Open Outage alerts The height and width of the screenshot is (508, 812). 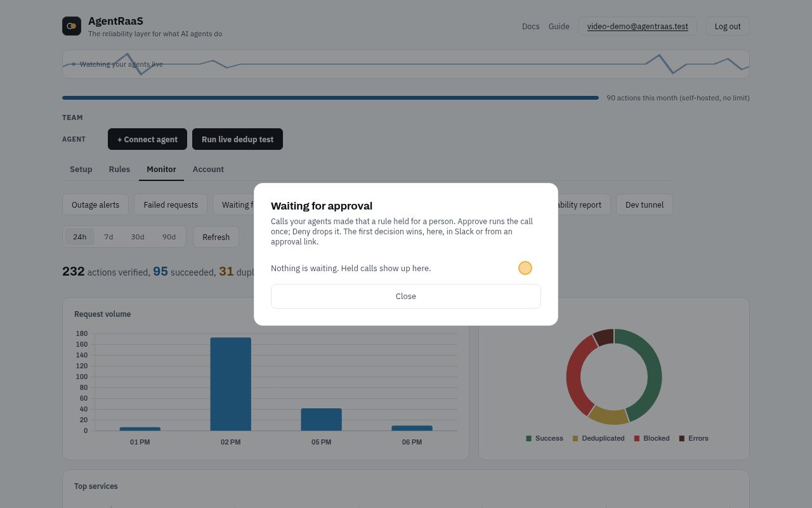click(x=95, y=204)
